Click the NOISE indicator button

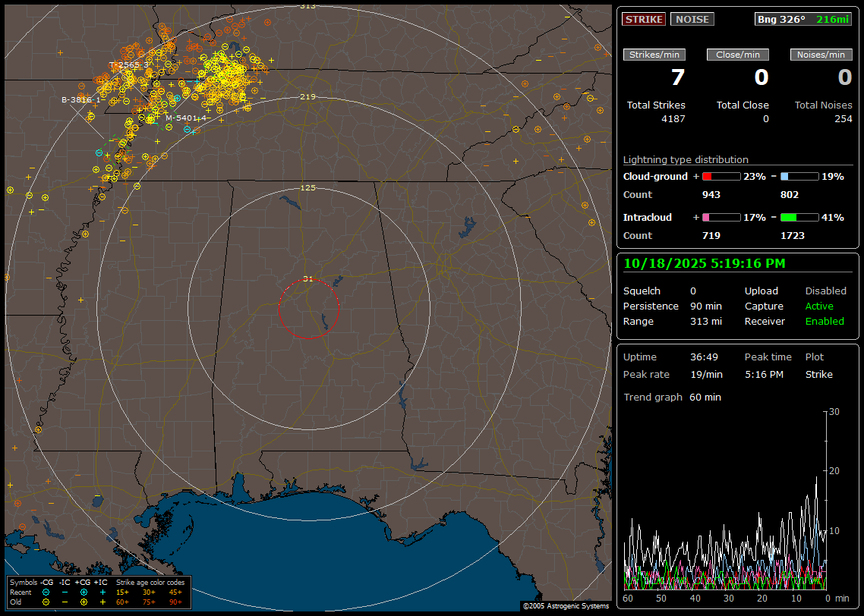pos(692,19)
